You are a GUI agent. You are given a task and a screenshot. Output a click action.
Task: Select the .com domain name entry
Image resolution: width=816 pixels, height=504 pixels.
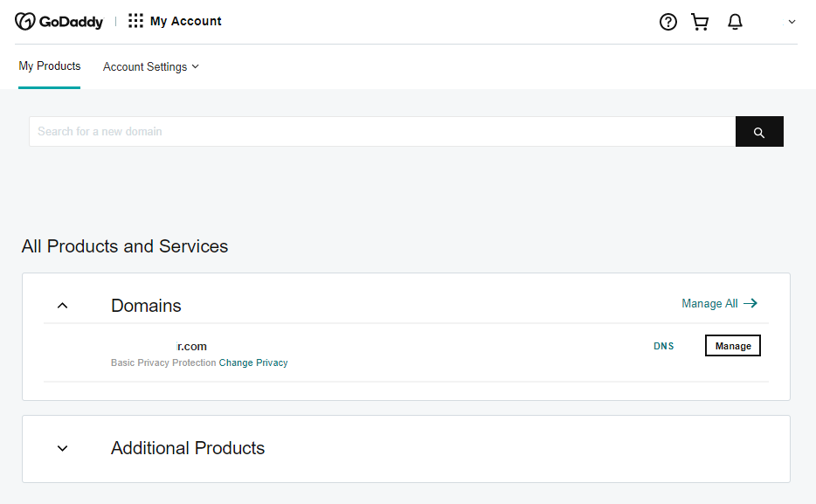[191, 346]
